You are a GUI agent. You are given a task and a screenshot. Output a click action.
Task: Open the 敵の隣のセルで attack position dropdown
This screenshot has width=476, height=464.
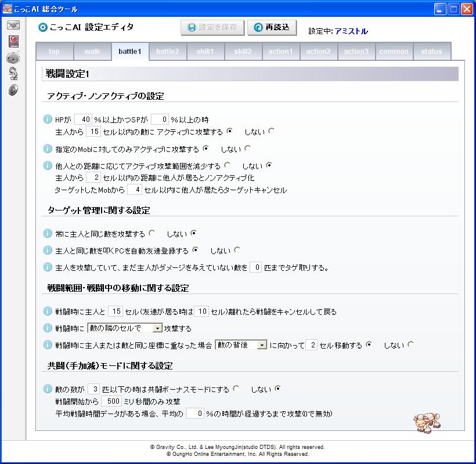pos(157,328)
